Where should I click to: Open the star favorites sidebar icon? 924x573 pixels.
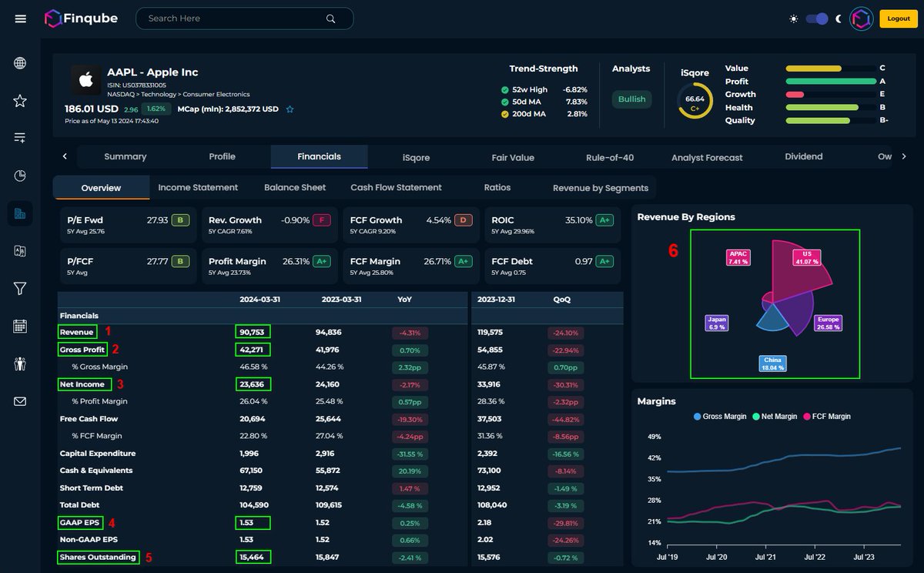(20, 101)
